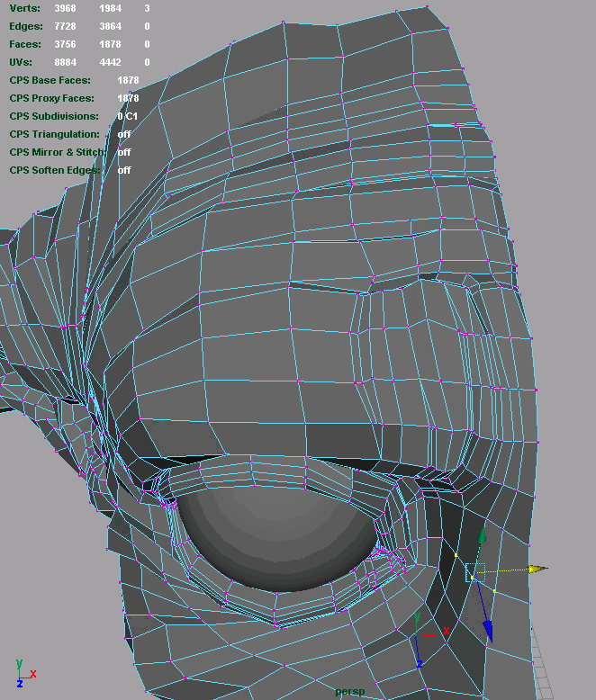Grab the green Y-axis arrow of the move manipulator
596x700 pixels.
[x=482, y=537]
